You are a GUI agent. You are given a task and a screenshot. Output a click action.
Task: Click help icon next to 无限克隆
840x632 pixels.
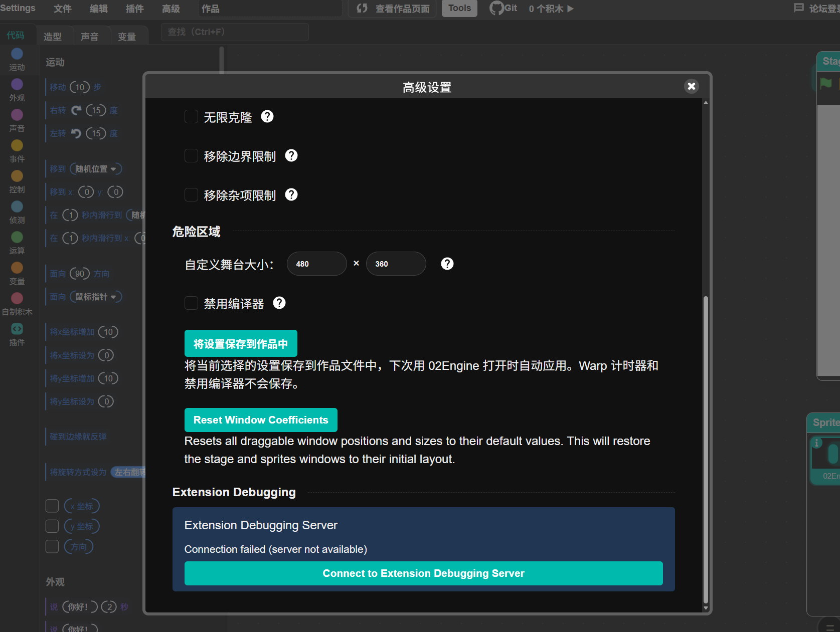pyautogui.click(x=267, y=117)
